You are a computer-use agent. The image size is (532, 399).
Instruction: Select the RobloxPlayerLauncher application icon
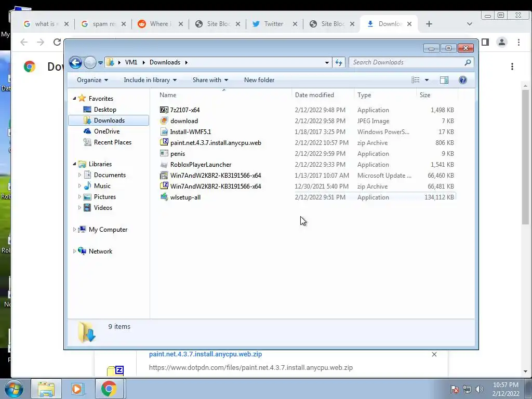[x=164, y=165]
